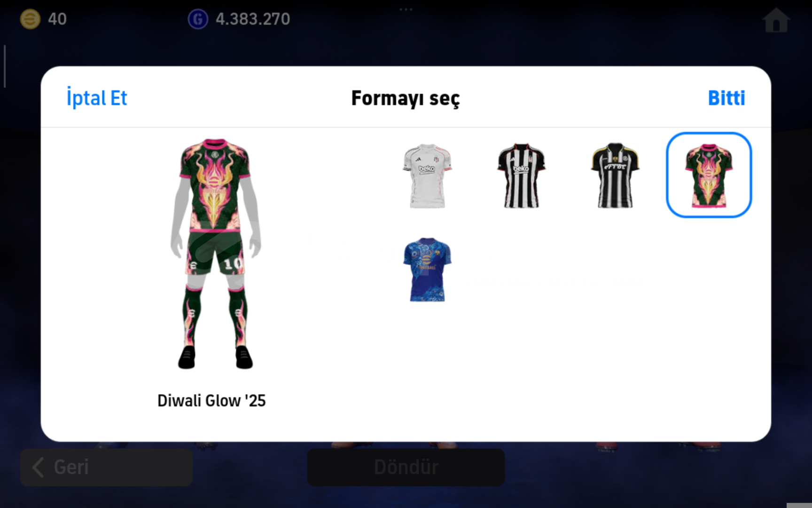Rotate the kit with Döndür button
This screenshot has height=508, width=812.
pyautogui.click(x=406, y=467)
